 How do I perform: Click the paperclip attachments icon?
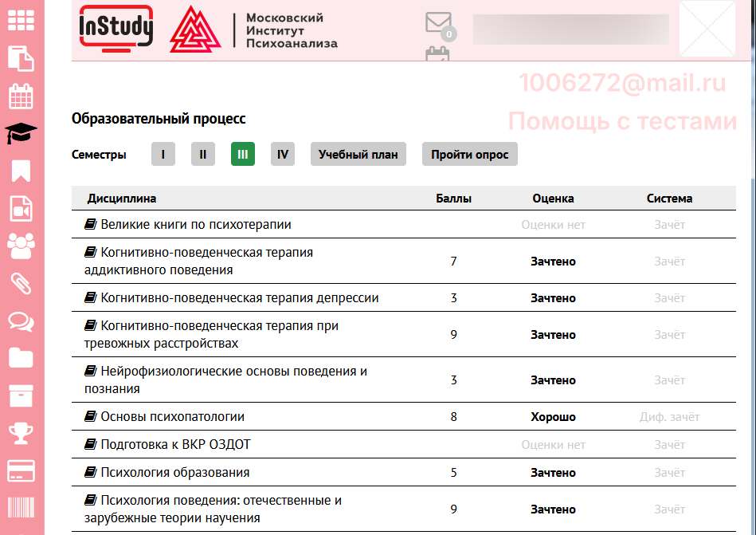(21, 284)
